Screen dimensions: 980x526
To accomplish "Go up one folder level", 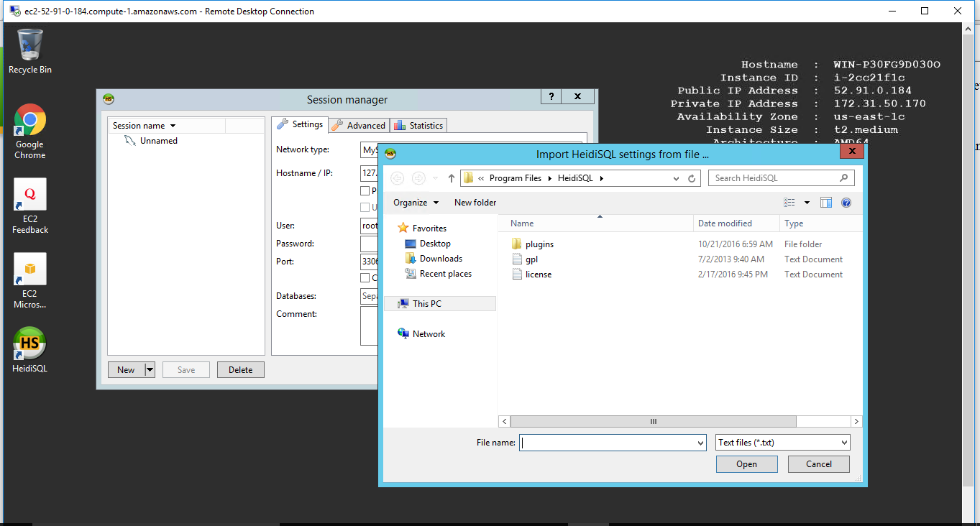I will click(x=452, y=178).
